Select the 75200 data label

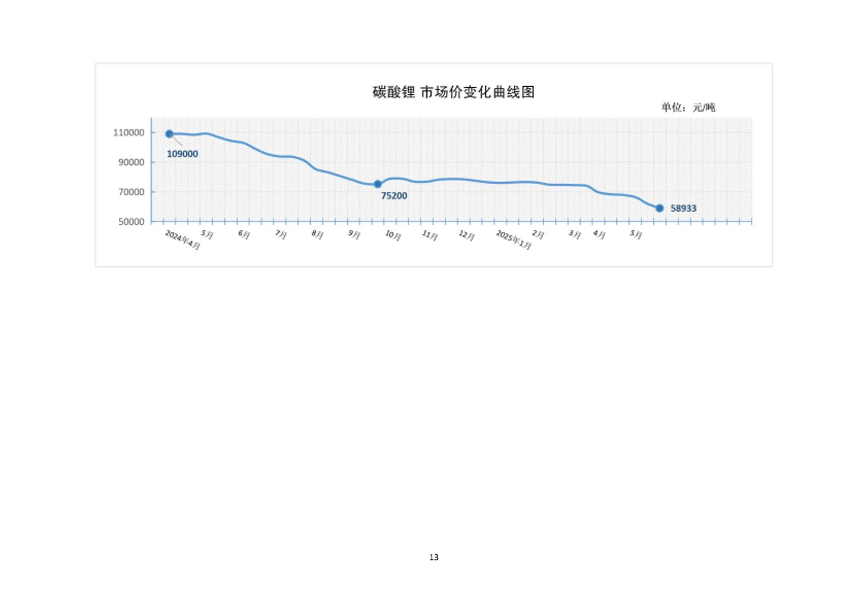coord(394,196)
